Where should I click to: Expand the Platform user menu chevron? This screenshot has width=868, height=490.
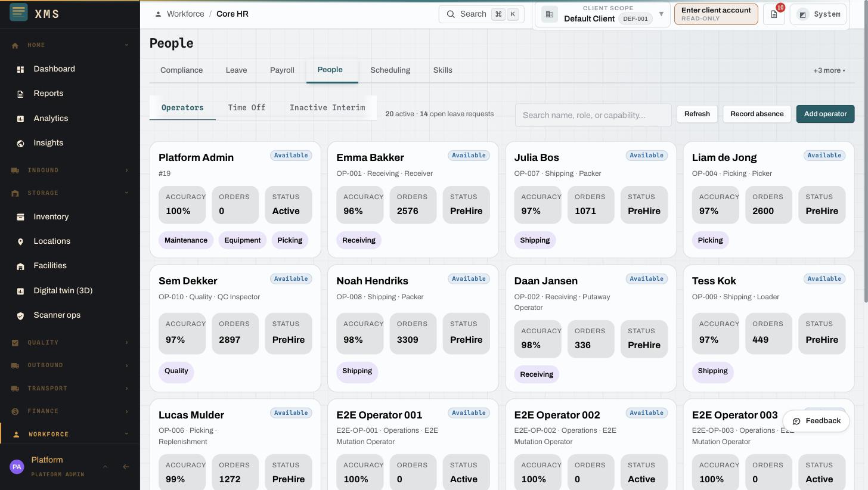(x=105, y=467)
